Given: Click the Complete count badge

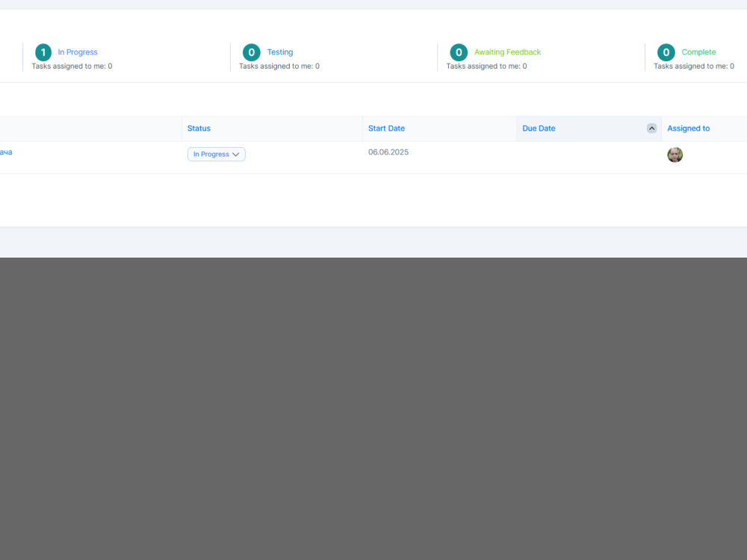Looking at the screenshot, I should click(666, 52).
